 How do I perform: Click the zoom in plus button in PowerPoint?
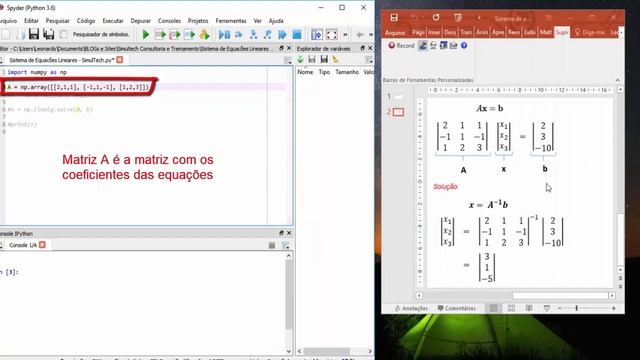tap(613, 309)
